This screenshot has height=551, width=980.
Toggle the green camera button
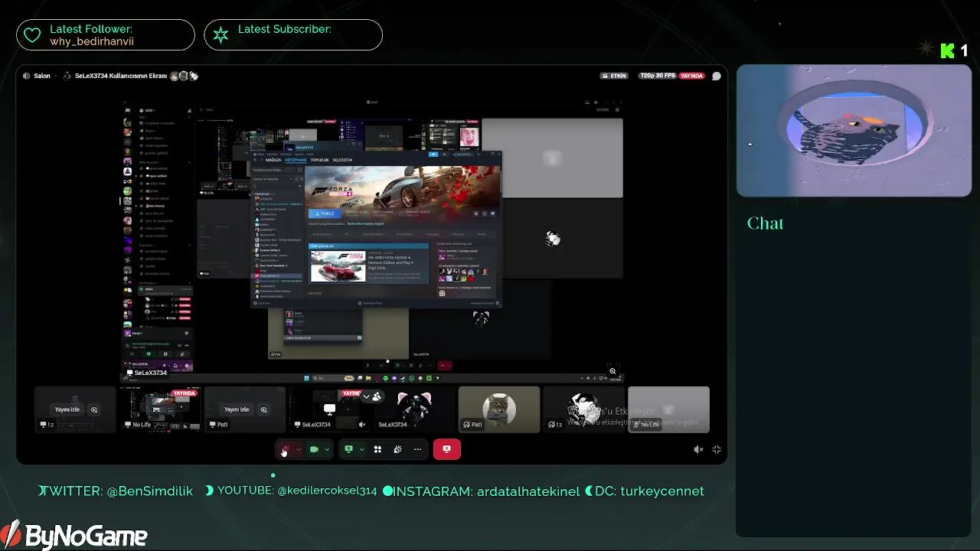[313, 449]
